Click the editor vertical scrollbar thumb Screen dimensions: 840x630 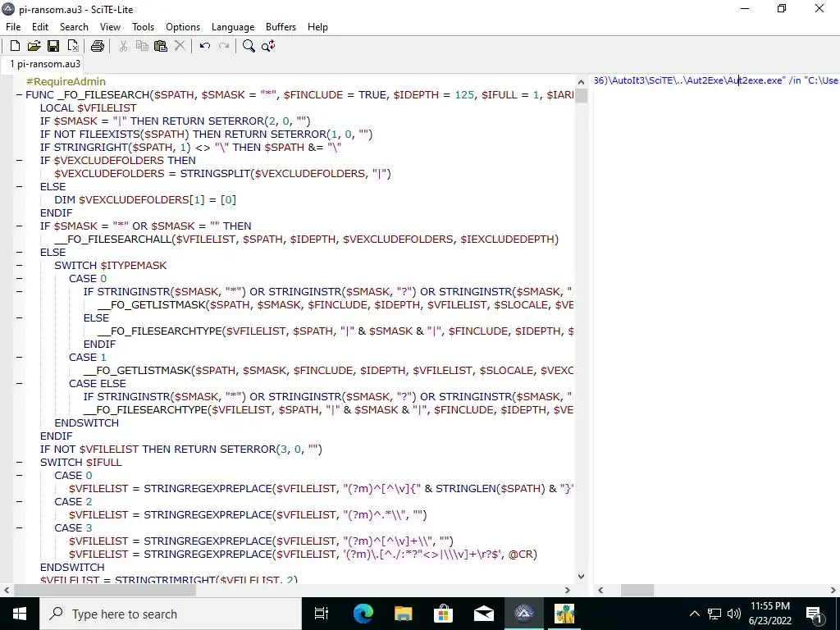[582, 95]
